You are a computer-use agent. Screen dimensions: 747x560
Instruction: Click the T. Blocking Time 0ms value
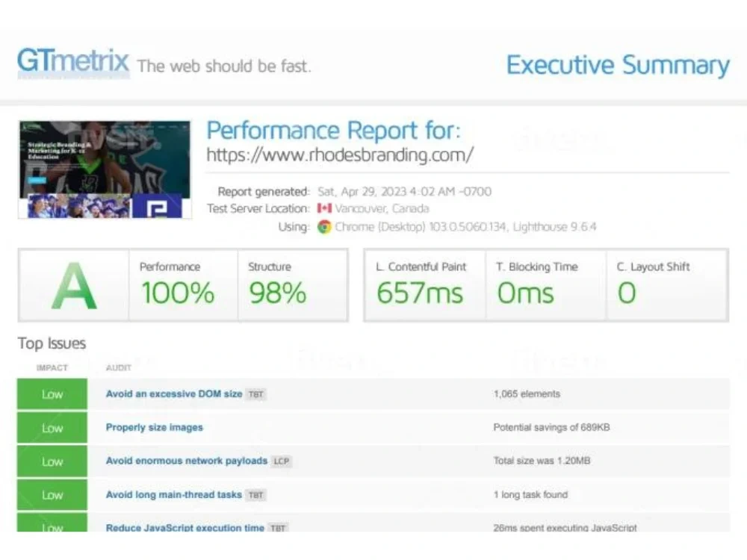pos(525,293)
